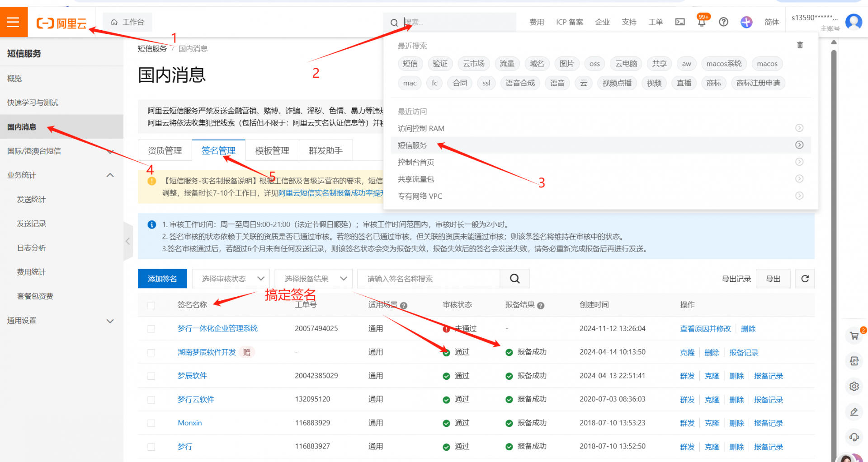Viewport: 868px width, 462px height.
Task: Expand the 通用设置 section
Action: [x=61, y=321]
